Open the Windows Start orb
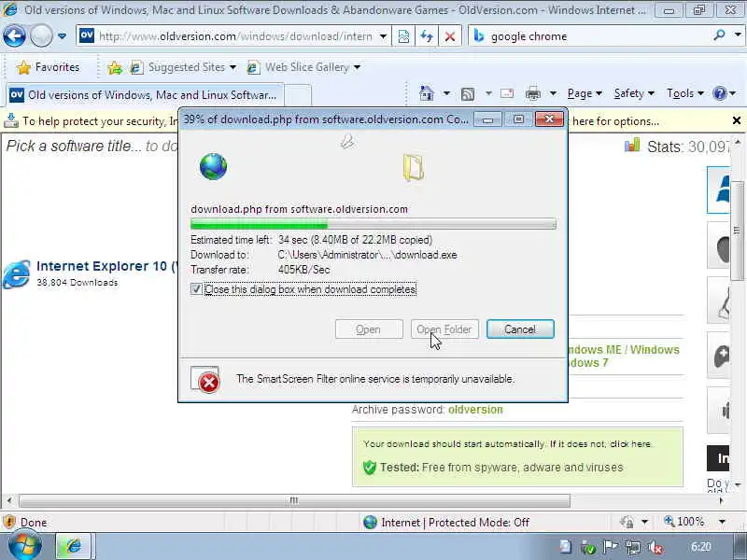Image resolution: width=747 pixels, height=560 pixels. [x=25, y=547]
